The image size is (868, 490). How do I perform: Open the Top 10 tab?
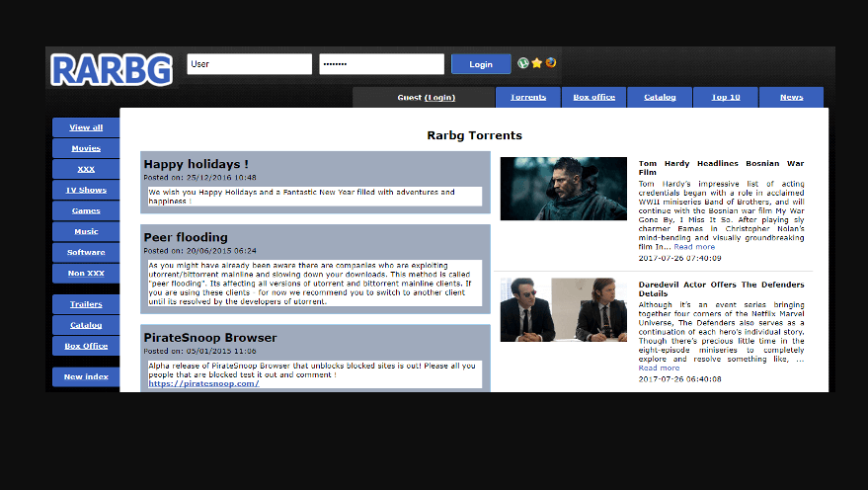click(x=726, y=98)
